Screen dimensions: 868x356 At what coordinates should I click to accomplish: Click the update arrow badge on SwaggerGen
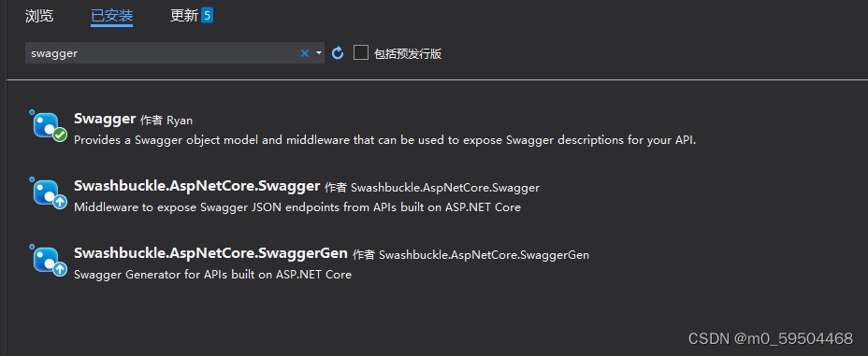[x=60, y=270]
